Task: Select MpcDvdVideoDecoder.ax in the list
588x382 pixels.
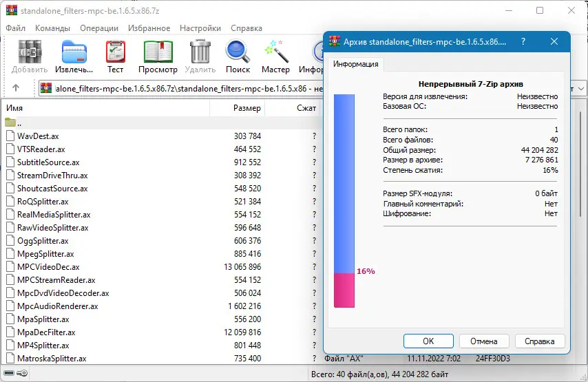Action: click(x=161, y=293)
